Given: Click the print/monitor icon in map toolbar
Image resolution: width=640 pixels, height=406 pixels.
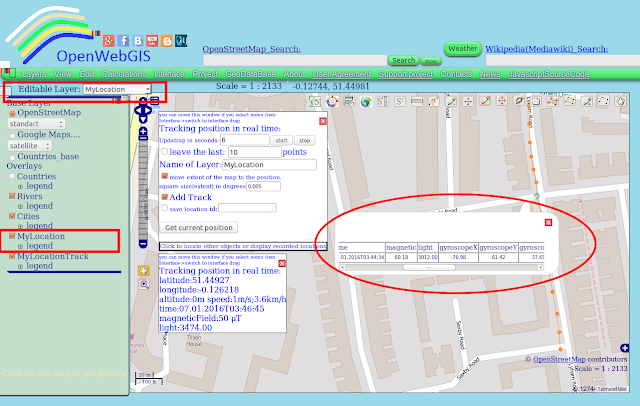Looking at the screenshot, I should click(x=349, y=101).
